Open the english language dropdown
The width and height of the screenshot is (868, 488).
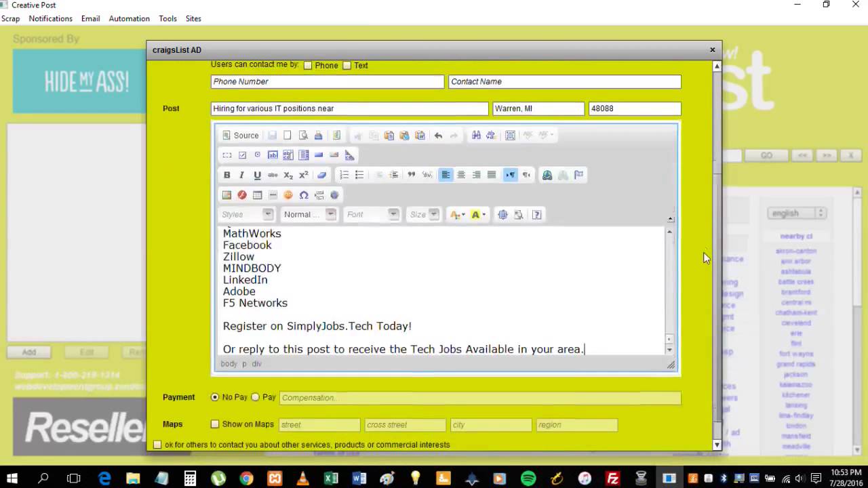point(797,213)
